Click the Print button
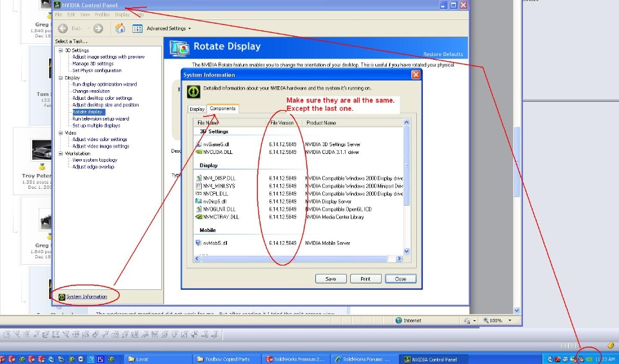Screen dimensions: 619x364 366,279
